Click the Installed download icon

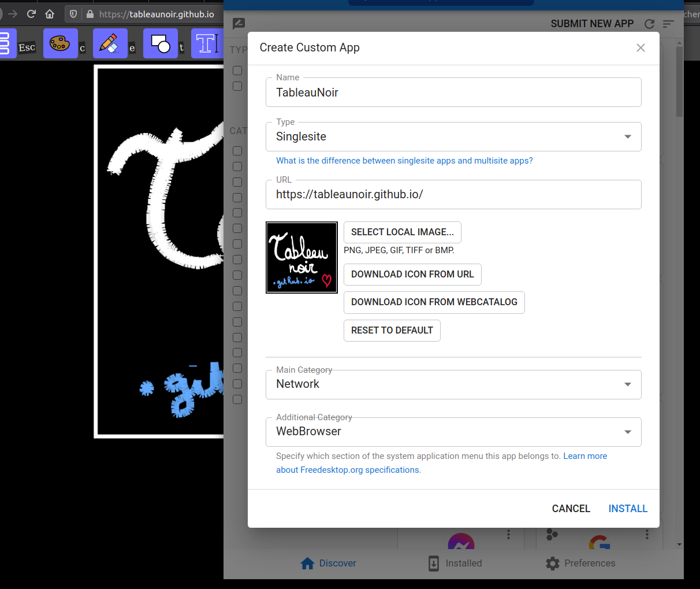coord(434,564)
